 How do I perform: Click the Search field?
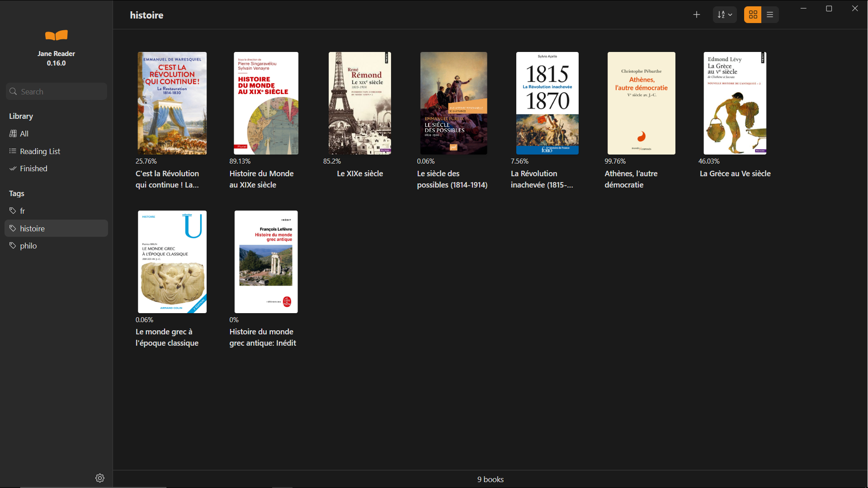pos(57,92)
